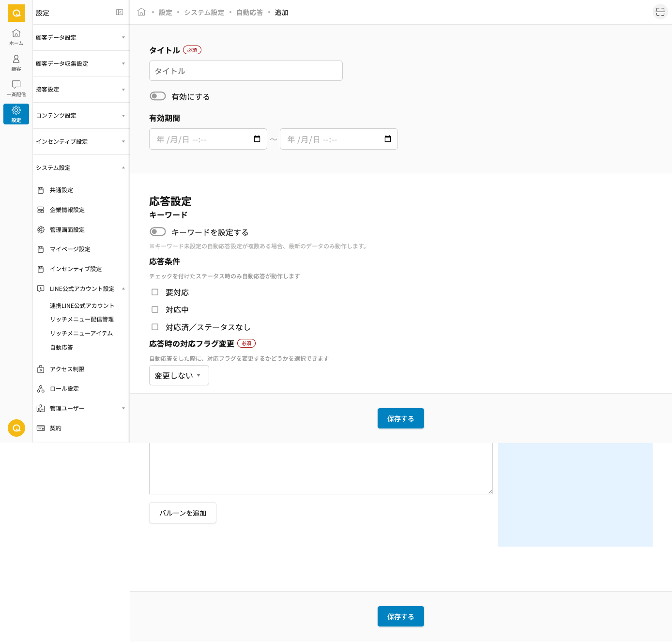Open calendar picker for start date

[x=257, y=139]
